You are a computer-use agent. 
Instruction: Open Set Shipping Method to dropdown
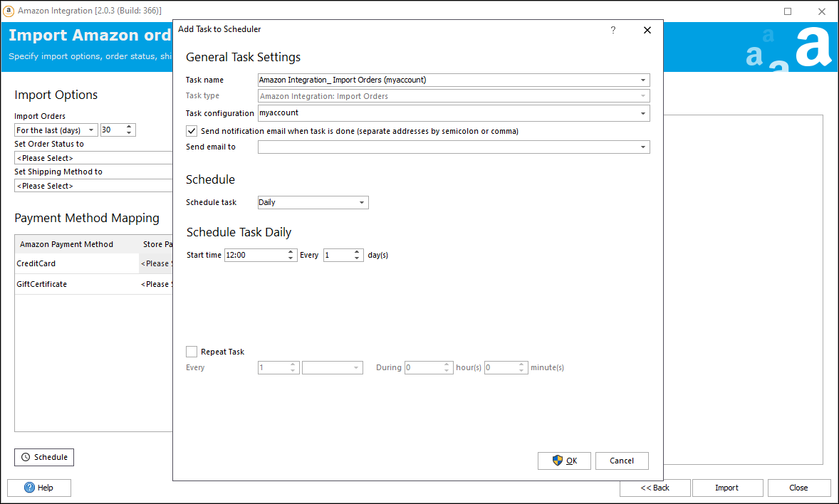pos(93,186)
